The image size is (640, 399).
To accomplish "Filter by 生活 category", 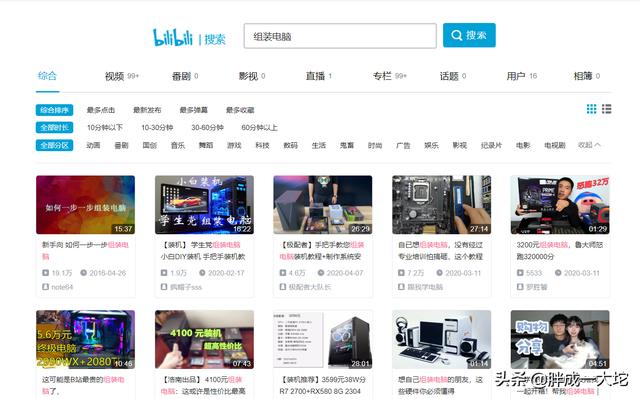I will [319, 145].
